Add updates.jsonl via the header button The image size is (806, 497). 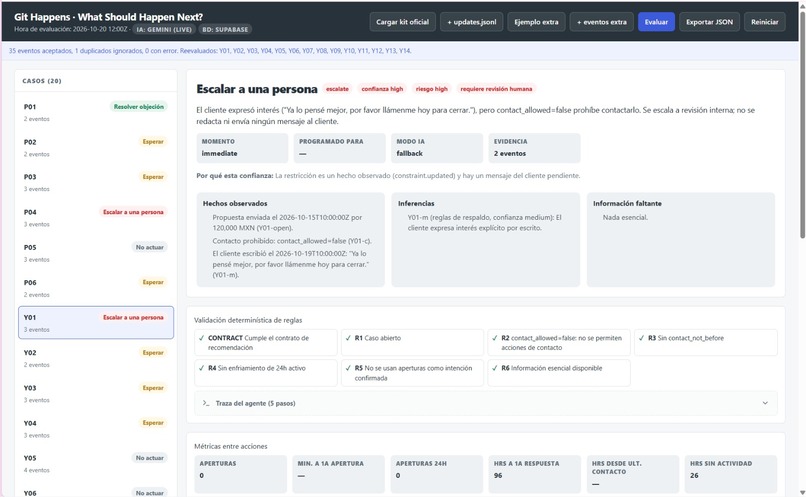click(x=471, y=22)
